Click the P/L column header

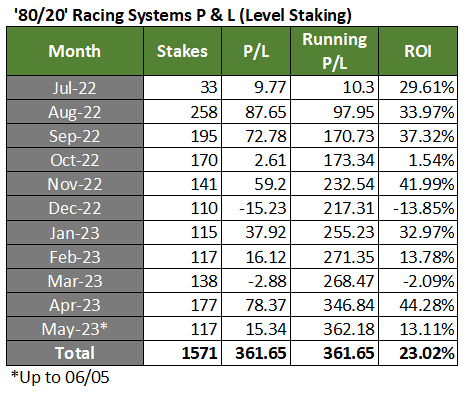coord(256,51)
